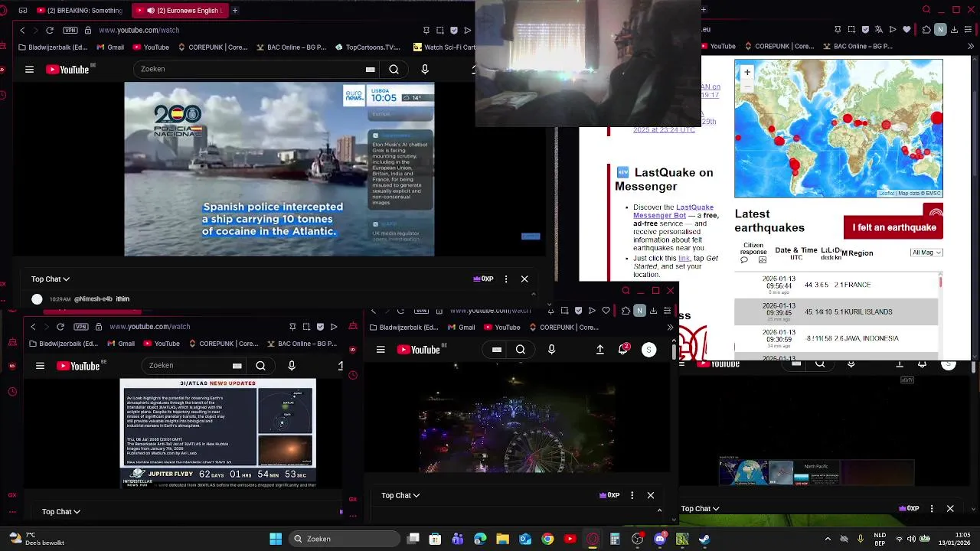This screenshot has height=551, width=980.
Task: Open a new tab beside the Euronews English tab
Action: (x=235, y=10)
